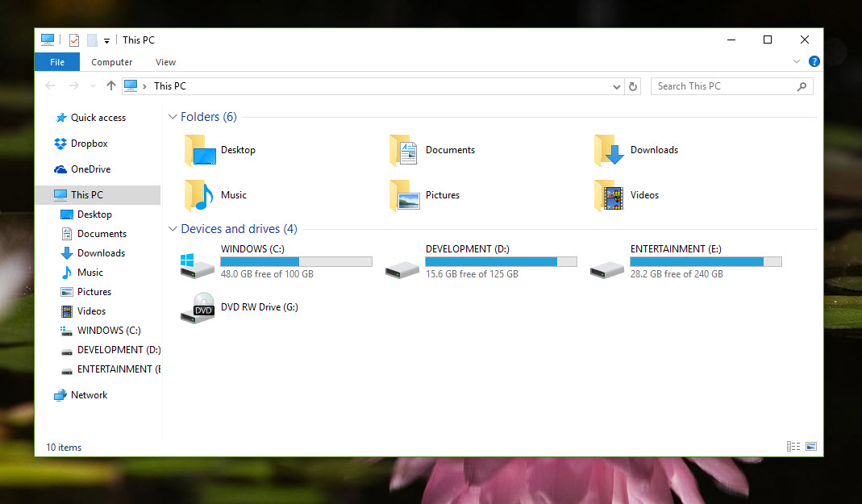Viewport: 862px width, 504px height.
Task: Click the Properties icon on the Quick Access Toolbar
Action: 73,40
